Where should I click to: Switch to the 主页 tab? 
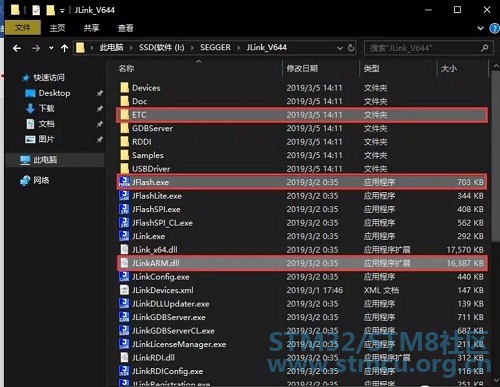(x=57, y=28)
